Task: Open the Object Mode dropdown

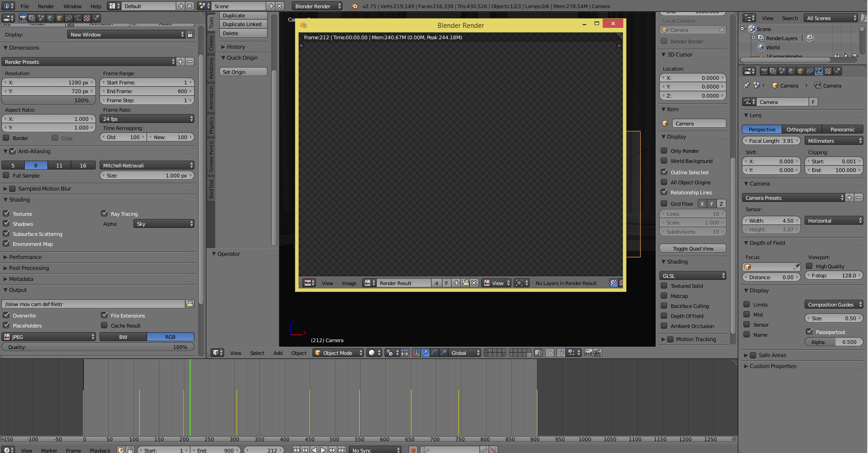Action: pos(338,353)
